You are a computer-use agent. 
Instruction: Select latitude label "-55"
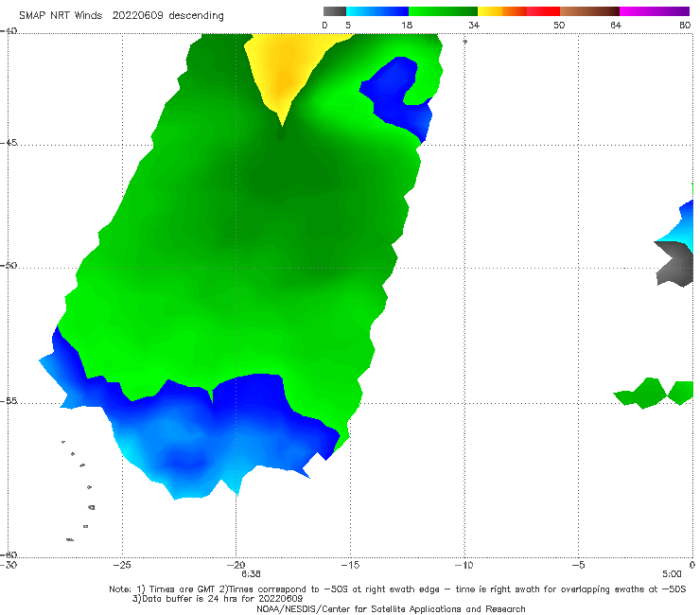(9, 400)
